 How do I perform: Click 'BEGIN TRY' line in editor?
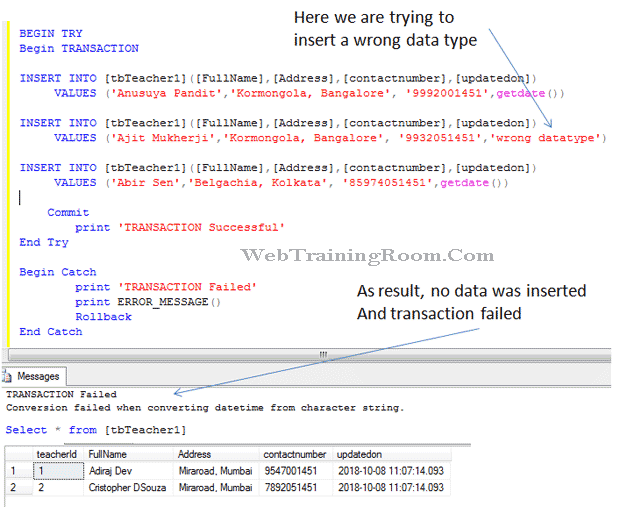[51, 33]
